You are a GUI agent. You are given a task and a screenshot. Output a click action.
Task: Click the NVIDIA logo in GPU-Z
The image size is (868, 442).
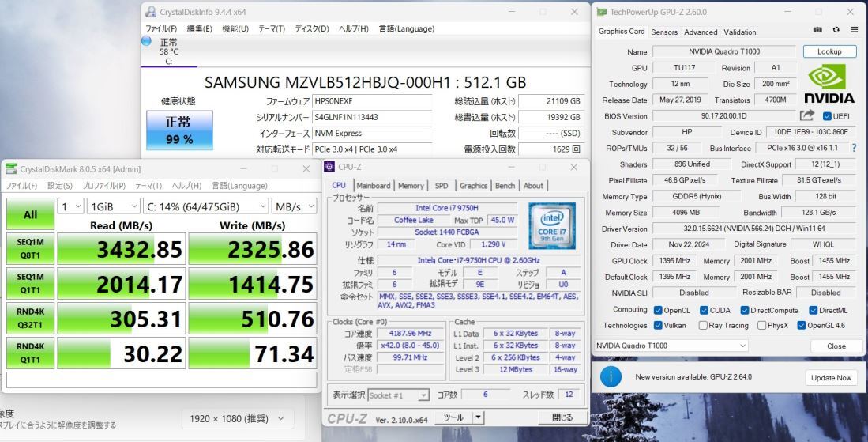point(829,84)
